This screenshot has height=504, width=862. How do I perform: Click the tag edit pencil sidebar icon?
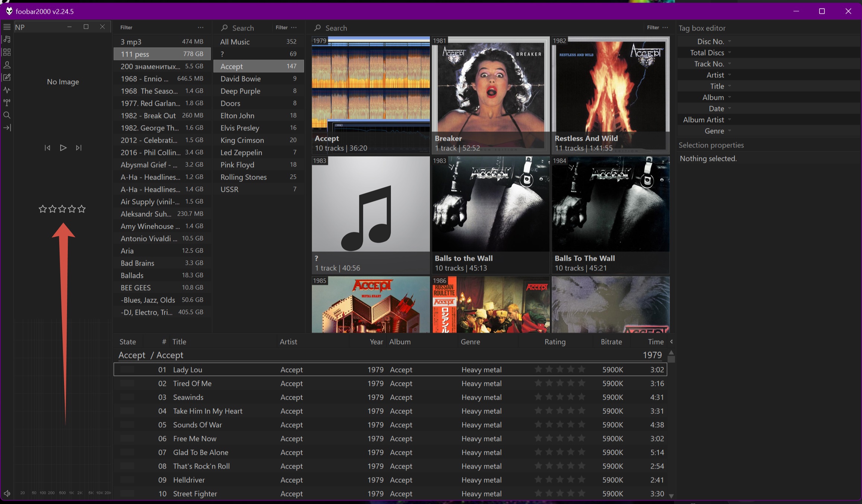click(x=7, y=77)
